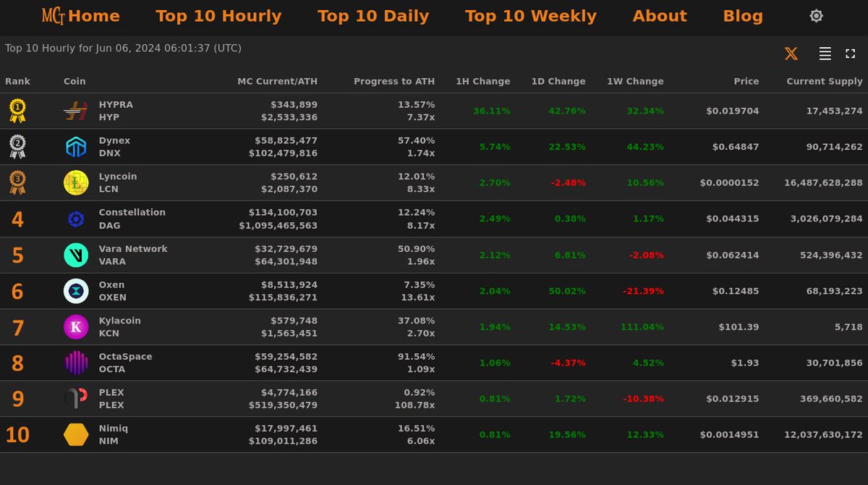Screen dimensions: 868x485
Task: Click Kylacoin 1W change 111.04%
Action: (x=642, y=327)
